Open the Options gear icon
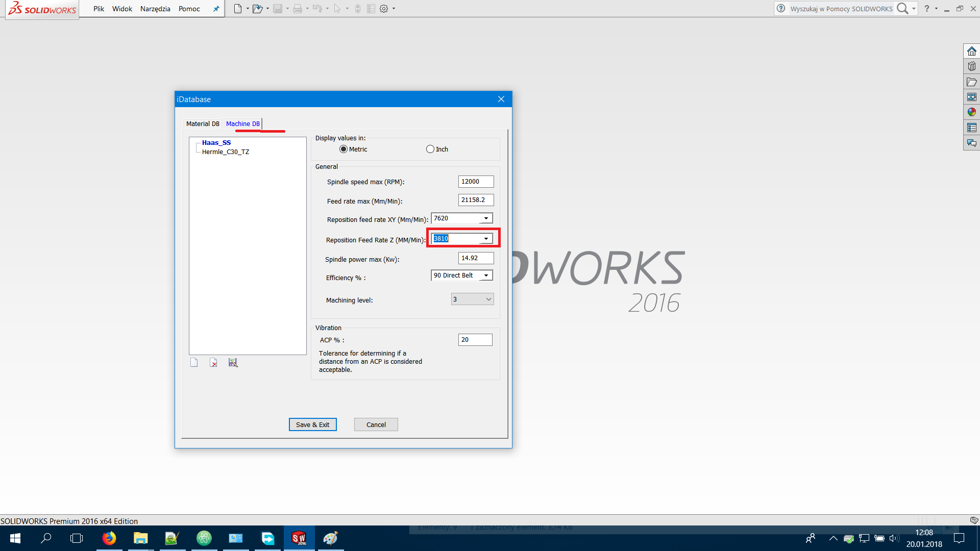The height and width of the screenshot is (551, 980). (384, 9)
